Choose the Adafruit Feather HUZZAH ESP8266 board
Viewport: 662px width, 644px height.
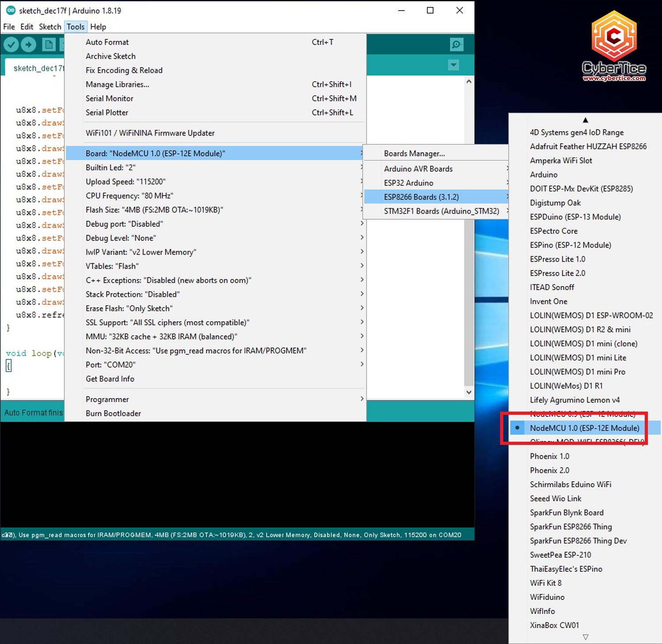[588, 146]
